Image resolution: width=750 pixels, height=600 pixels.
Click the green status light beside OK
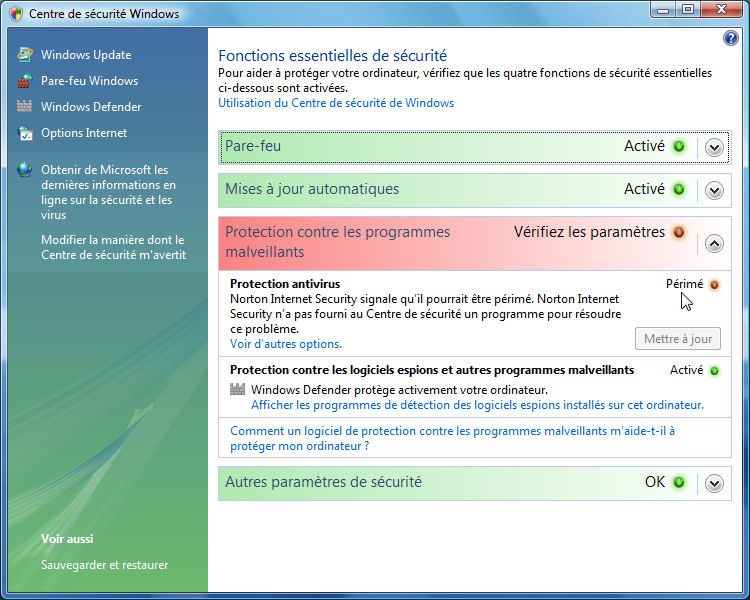(x=679, y=482)
